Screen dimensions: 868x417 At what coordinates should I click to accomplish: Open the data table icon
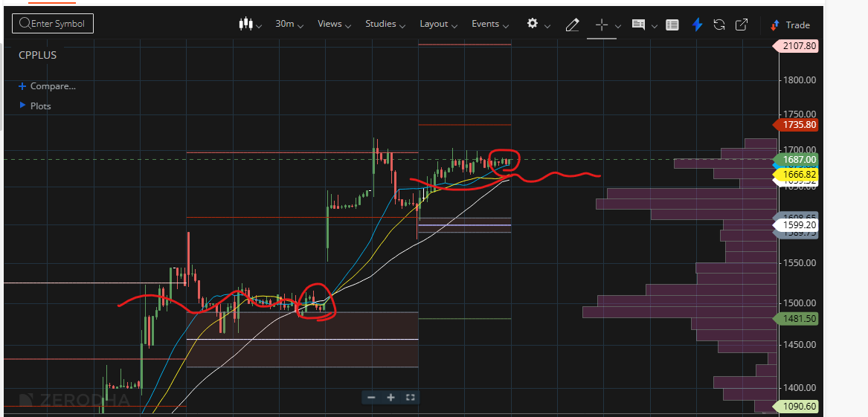click(672, 25)
